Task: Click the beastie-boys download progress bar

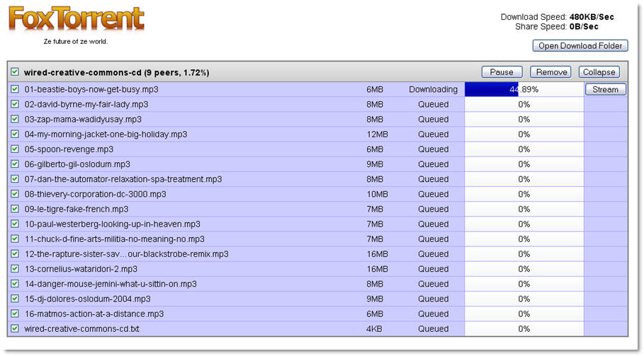Action: coord(524,90)
